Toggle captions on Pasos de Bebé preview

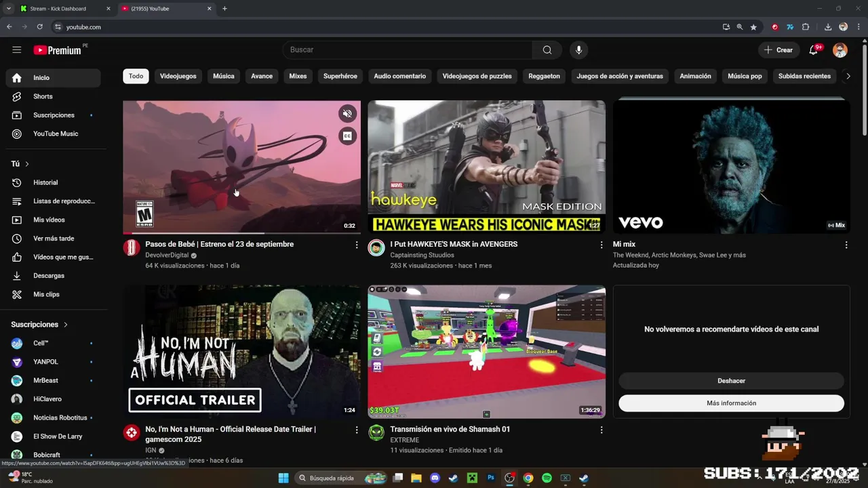(x=347, y=136)
